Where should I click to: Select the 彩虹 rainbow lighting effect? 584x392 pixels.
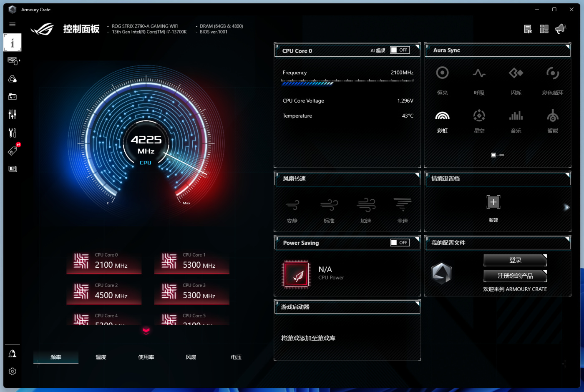click(442, 121)
